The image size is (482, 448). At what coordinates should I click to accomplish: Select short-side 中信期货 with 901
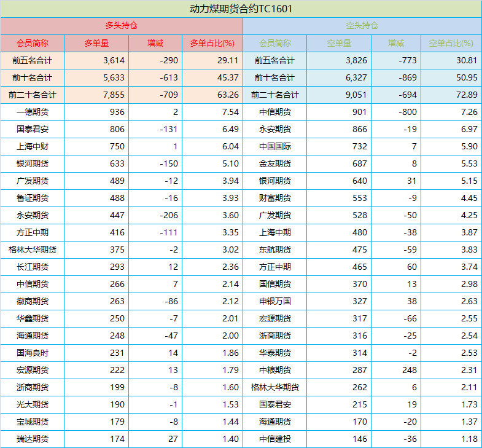tap(275, 112)
